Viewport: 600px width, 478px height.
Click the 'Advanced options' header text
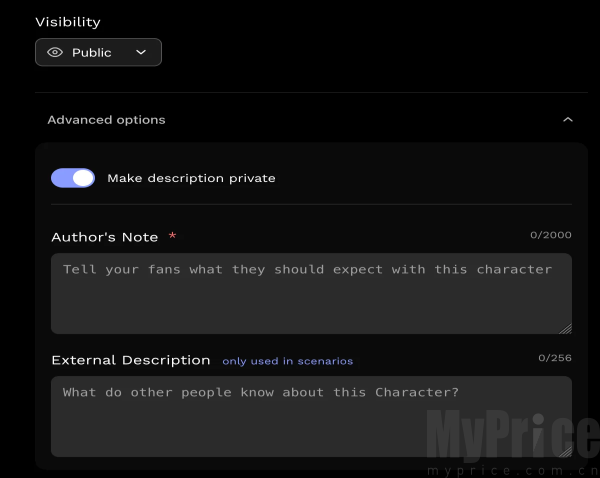pos(106,120)
